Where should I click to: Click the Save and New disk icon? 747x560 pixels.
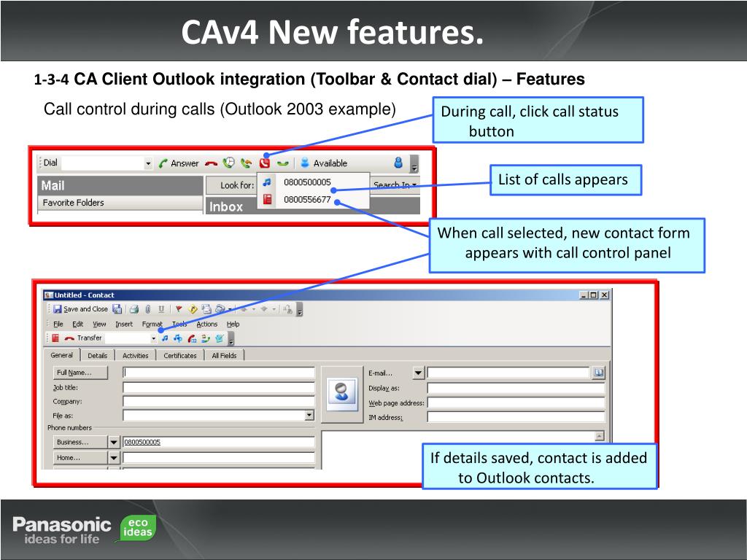(x=117, y=309)
